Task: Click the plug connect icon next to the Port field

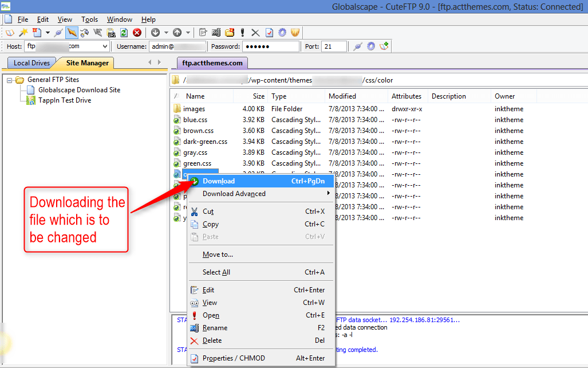Action: [x=358, y=46]
